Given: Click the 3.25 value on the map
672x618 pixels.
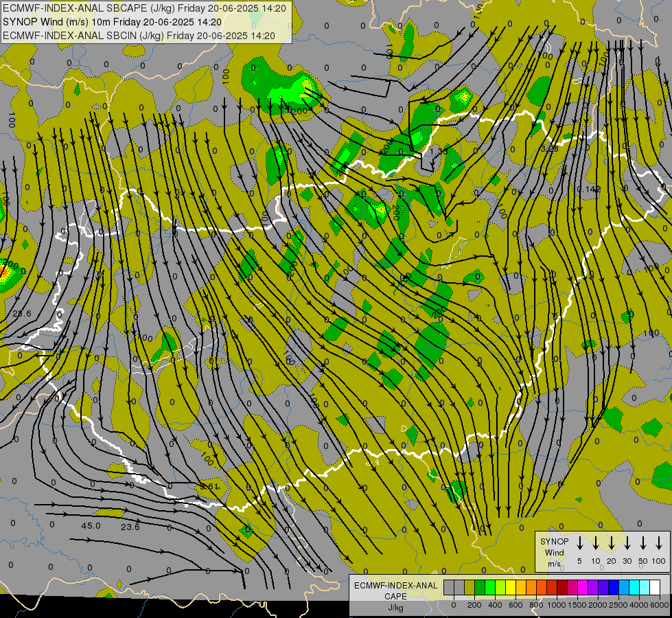Looking at the screenshot, I should [549, 149].
